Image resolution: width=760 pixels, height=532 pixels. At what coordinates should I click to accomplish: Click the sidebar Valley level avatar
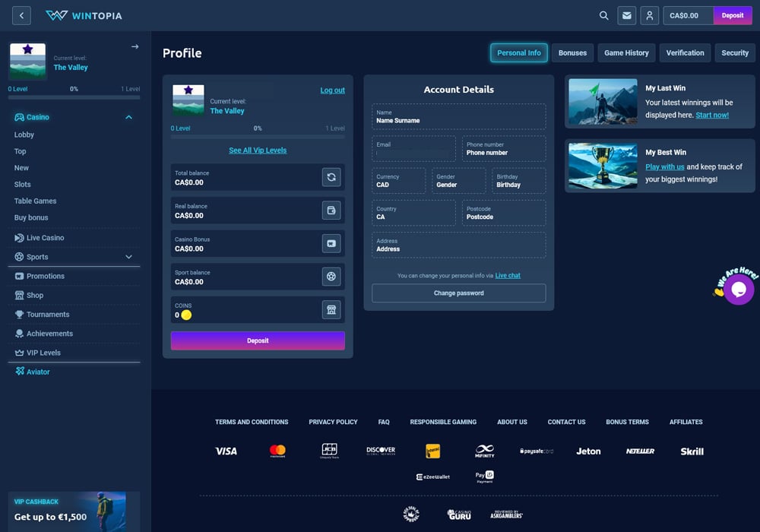(27, 62)
